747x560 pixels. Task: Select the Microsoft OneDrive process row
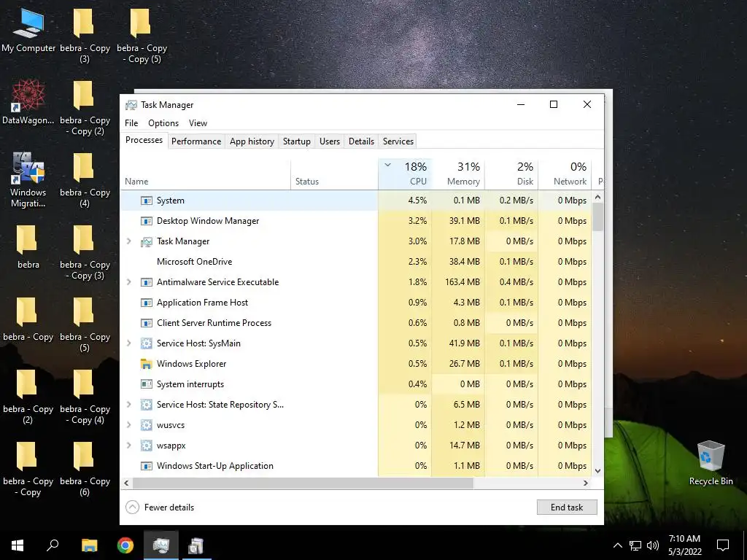pyautogui.click(x=356, y=262)
